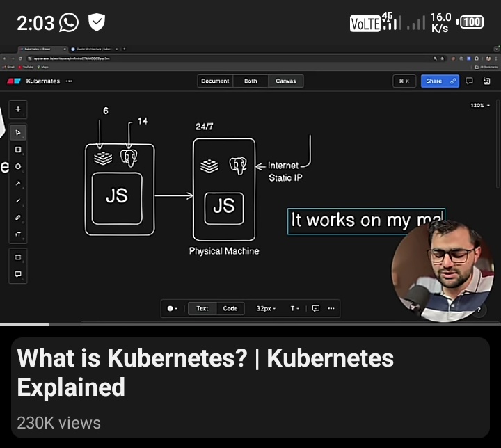The image size is (501, 448).
Task: Select the pointer selection tool
Action: (x=18, y=132)
